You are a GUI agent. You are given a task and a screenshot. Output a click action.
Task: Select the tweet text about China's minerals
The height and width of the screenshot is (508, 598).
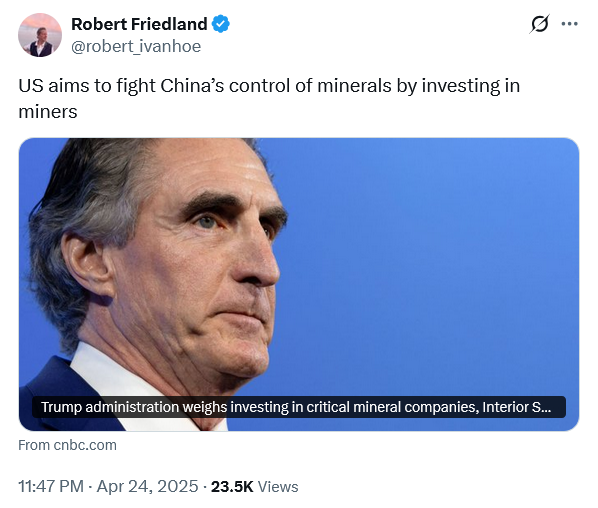click(269, 98)
